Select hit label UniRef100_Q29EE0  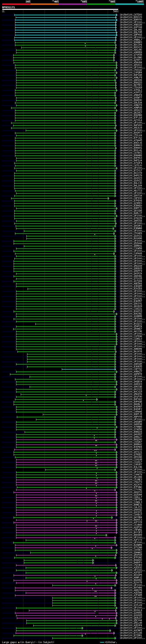click(131, 203)
